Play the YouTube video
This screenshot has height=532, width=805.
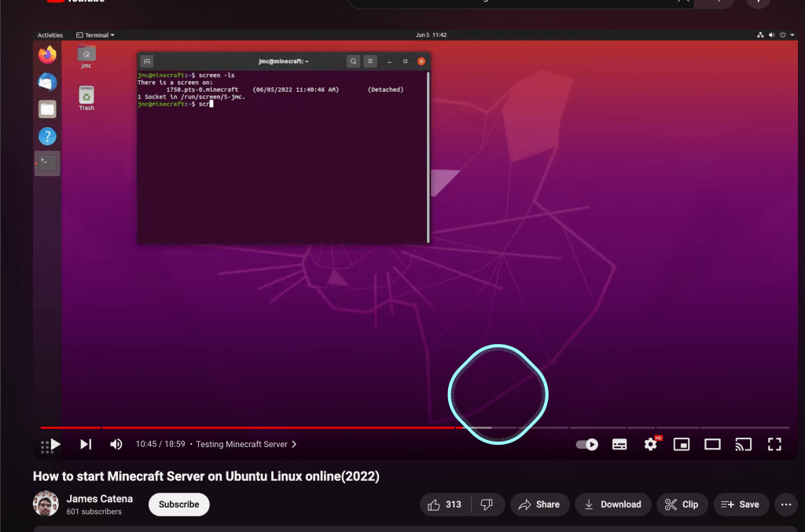coord(56,444)
